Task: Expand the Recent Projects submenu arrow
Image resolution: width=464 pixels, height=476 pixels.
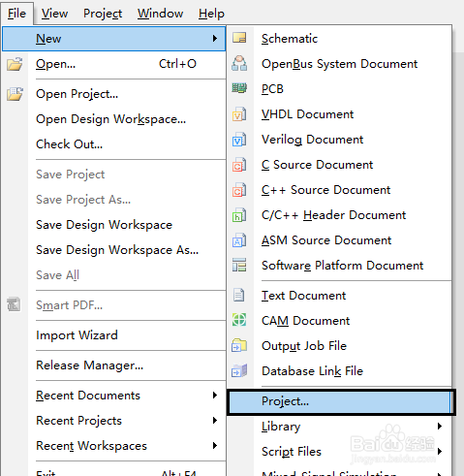Action: [x=215, y=420]
